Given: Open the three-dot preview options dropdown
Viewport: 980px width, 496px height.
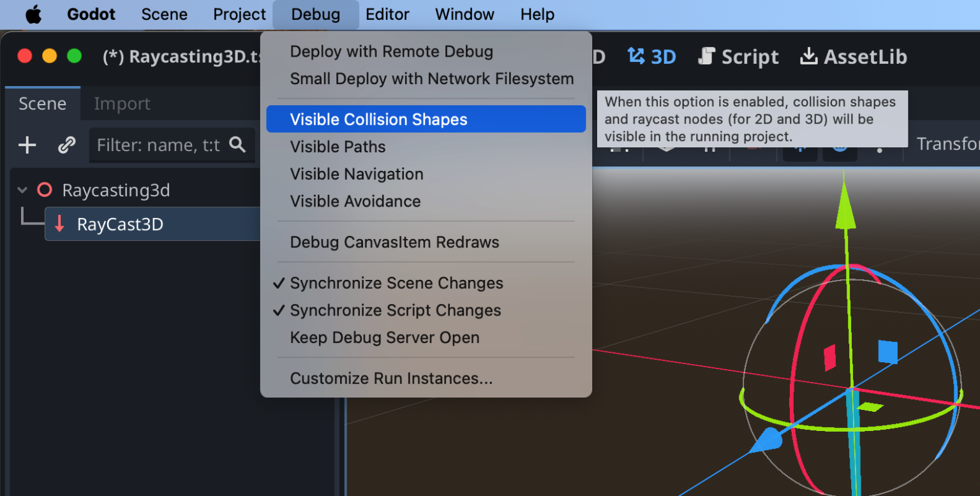Looking at the screenshot, I should click(880, 151).
